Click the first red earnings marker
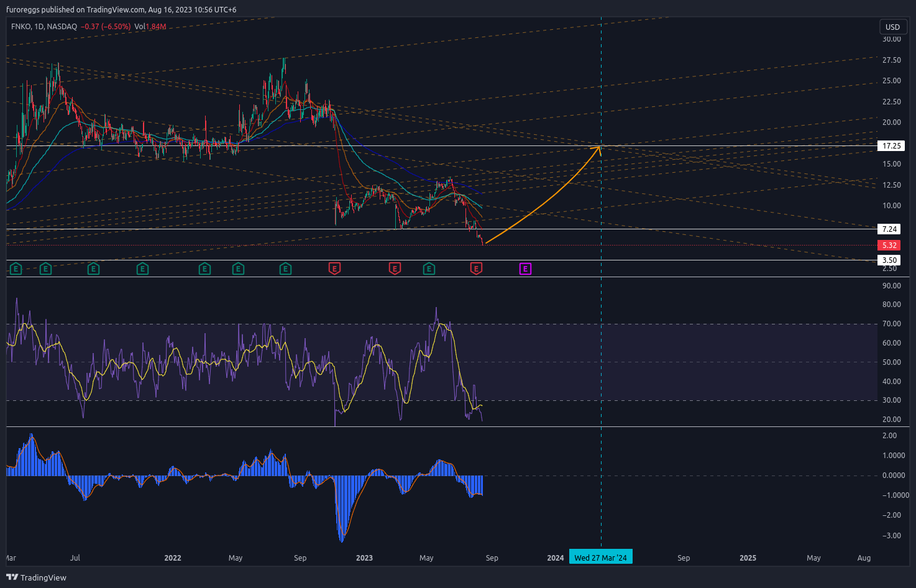This screenshot has height=588, width=916. 334,269
